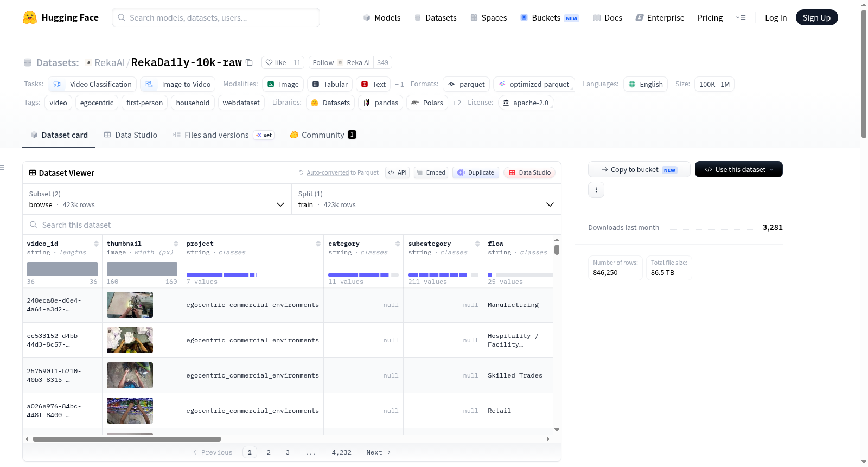
Task: Open the Dataset card tab
Action: point(59,135)
